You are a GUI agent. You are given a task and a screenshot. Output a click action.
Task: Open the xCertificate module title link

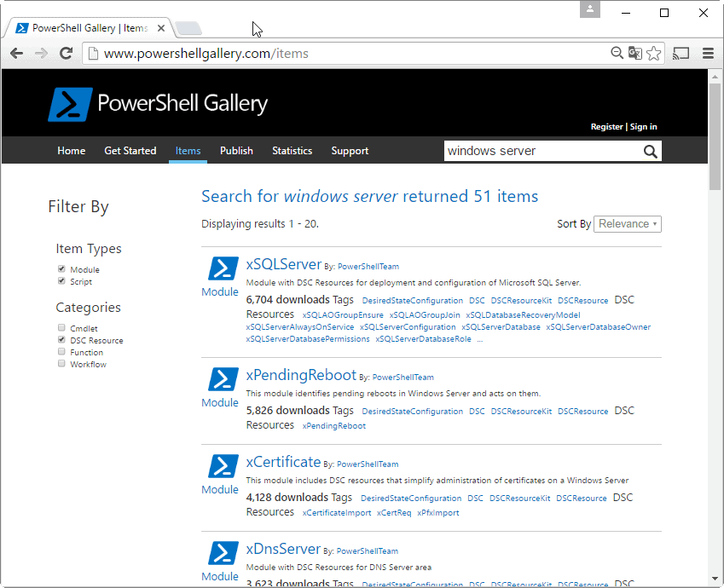coord(283,462)
